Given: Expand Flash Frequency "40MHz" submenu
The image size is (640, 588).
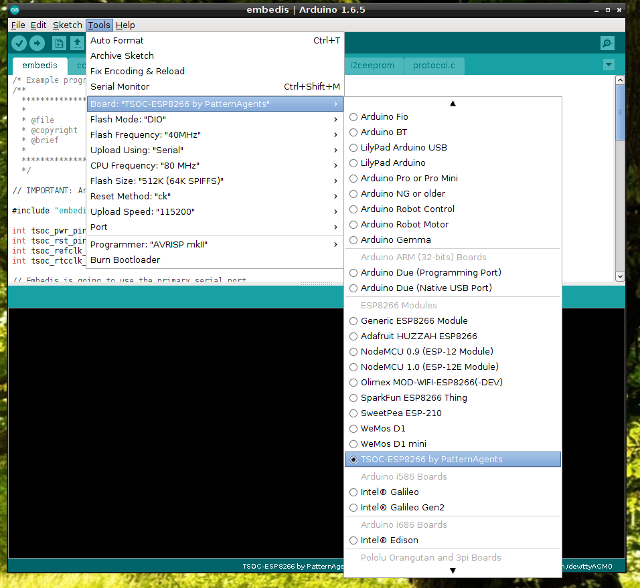Looking at the screenshot, I should coord(215,135).
